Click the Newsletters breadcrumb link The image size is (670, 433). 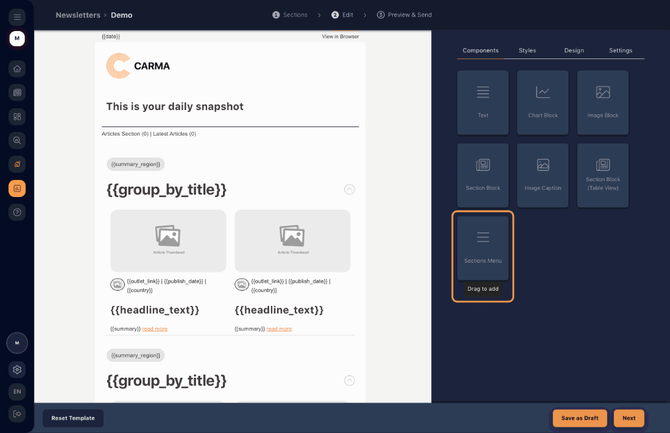[78, 15]
